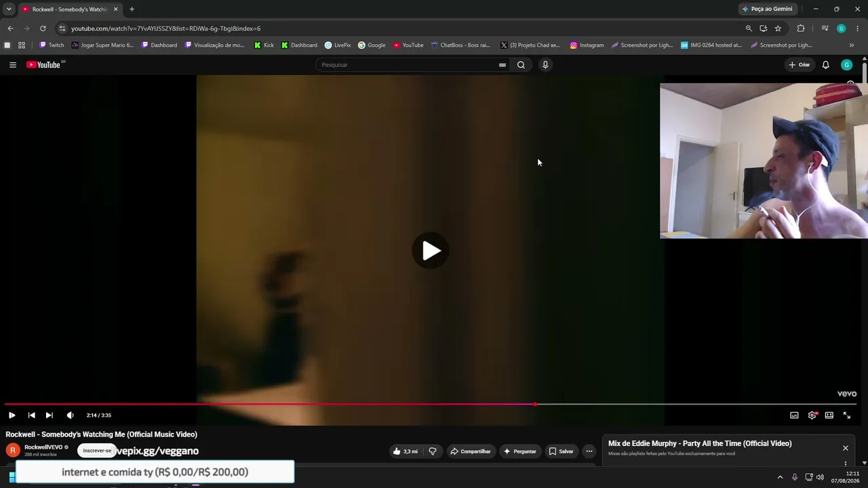Open more actions three-dot menu
The width and height of the screenshot is (868, 488).
pyautogui.click(x=589, y=451)
